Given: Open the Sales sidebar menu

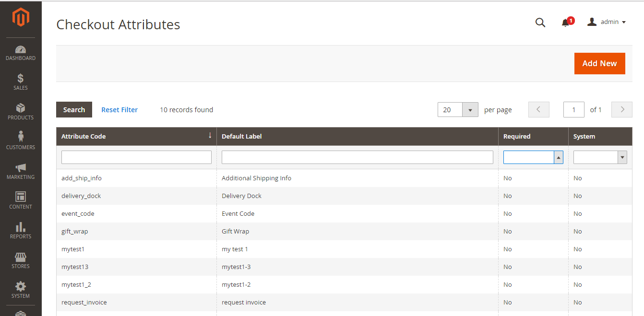Looking at the screenshot, I should tap(21, 82).
